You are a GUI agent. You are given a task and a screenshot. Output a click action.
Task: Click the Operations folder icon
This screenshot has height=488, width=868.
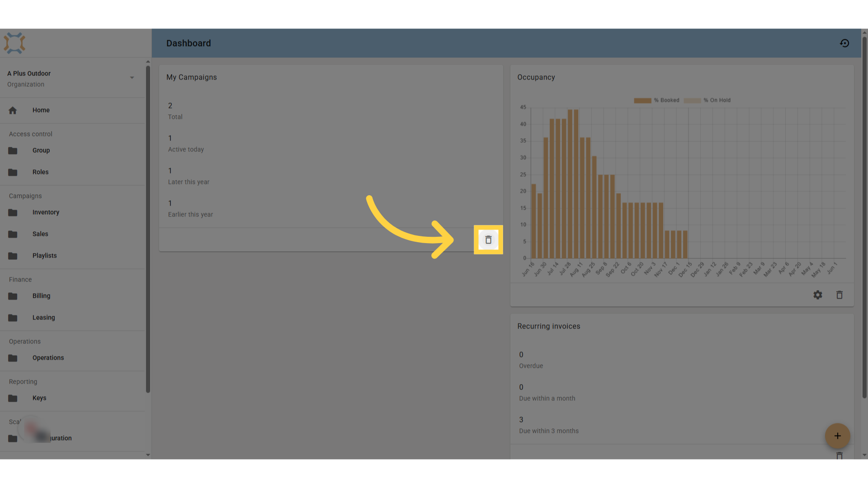coord(13,358)
